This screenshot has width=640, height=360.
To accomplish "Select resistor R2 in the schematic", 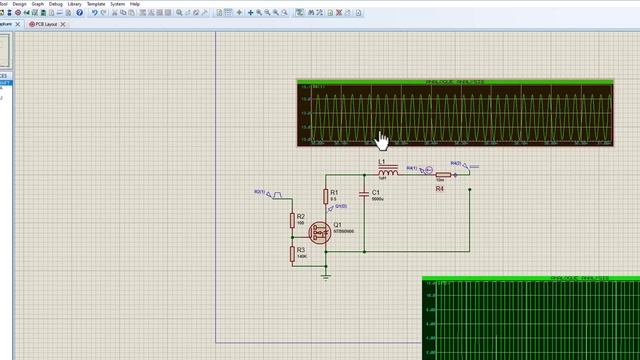I will (x=292, y=220).
